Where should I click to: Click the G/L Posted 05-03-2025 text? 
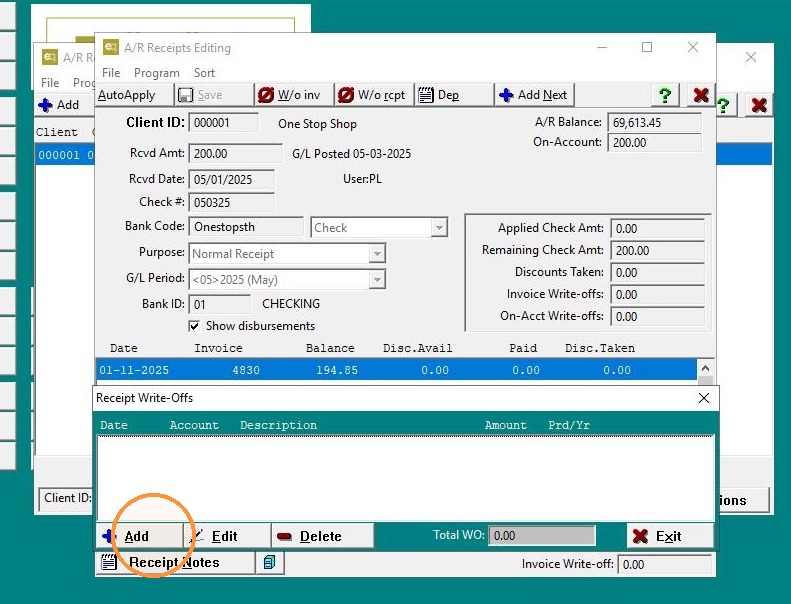click(x=352, y=154)
